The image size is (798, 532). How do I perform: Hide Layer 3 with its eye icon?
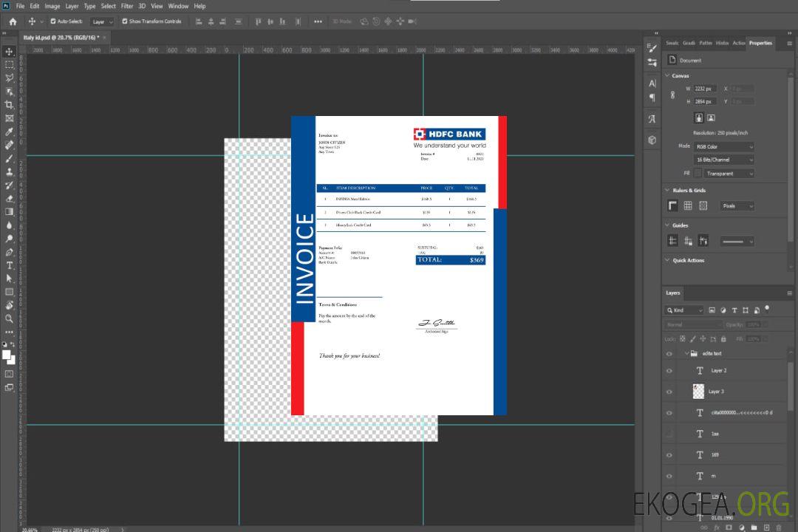point(669,392)
